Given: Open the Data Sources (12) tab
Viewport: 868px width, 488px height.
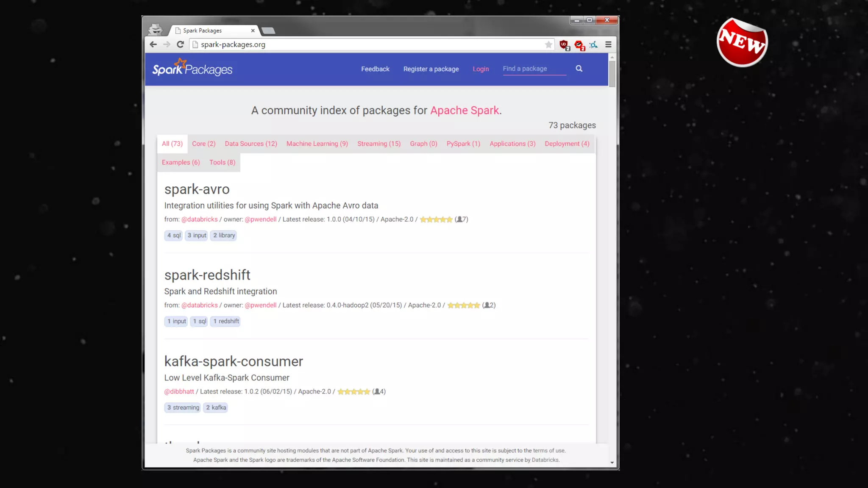Looking at the screenshot, I should pos(251,144).
